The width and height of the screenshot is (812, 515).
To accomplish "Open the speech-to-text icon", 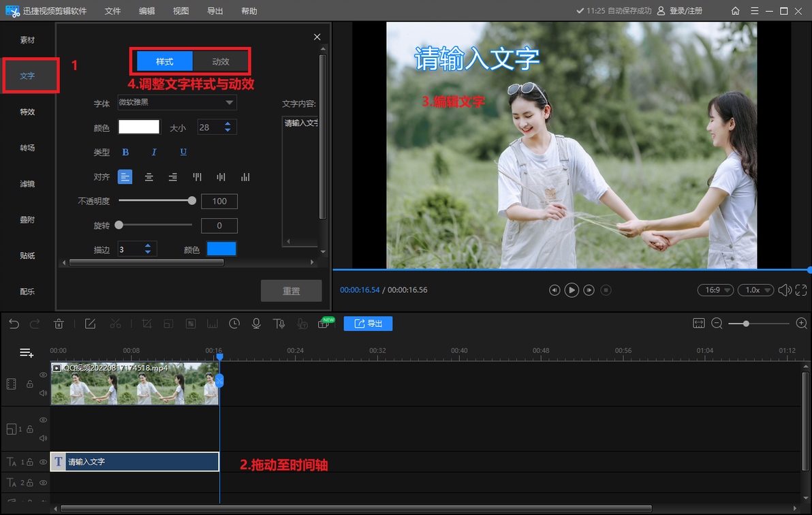I will pos(302,324).
